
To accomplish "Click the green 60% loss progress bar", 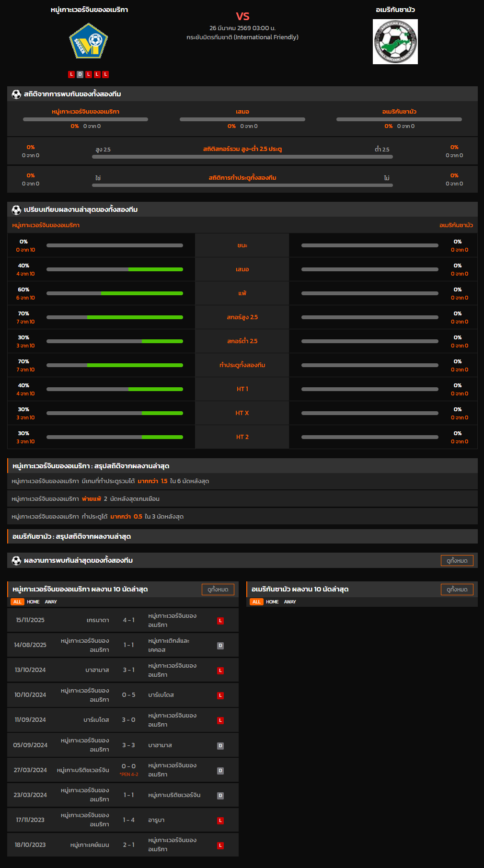I will [x=142, y=293].
